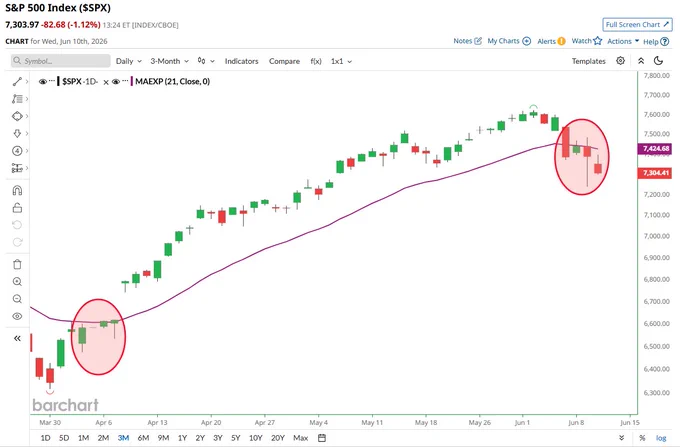
Task: Hide the MAEXP indicator using eye icon
Action: pyautogui.click(x=116, y=82)
